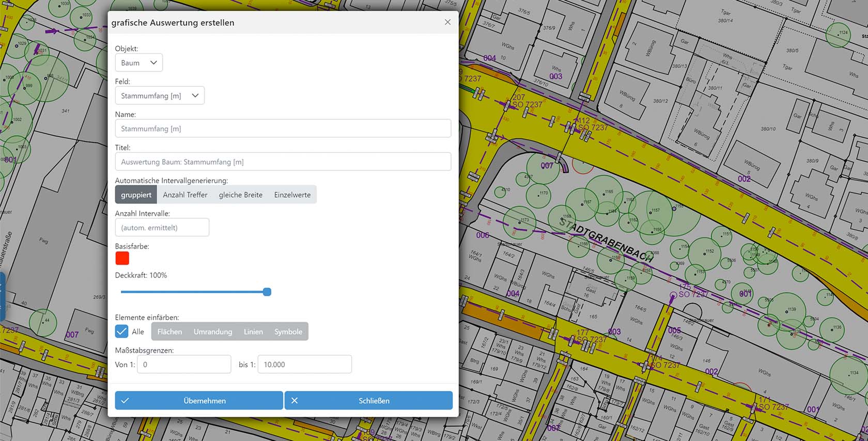
Task: Switch to Anzahl Treffer interval mode
Action: click(x=185, y=195)
